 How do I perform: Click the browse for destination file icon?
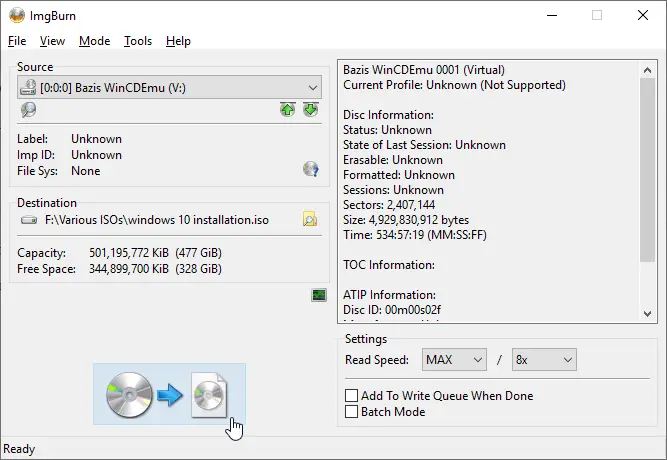coord(310,220)
